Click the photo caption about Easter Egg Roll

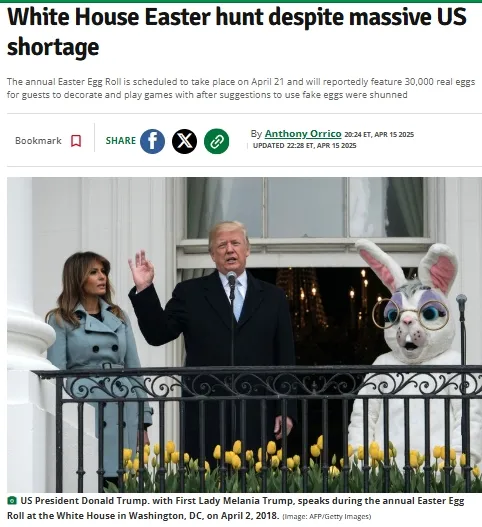click(235, 508)
